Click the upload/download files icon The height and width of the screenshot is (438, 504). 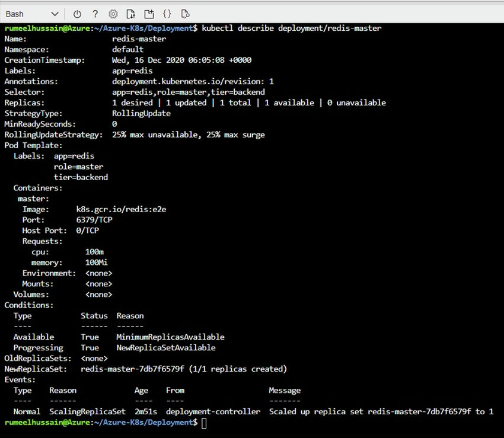pyautogui.click(x=131, y=14)
